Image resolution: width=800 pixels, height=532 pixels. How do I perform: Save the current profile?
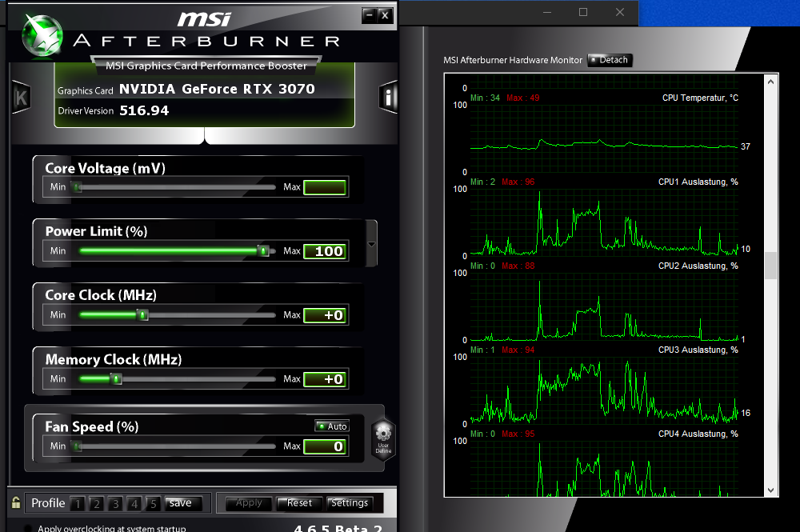point(184,503)
